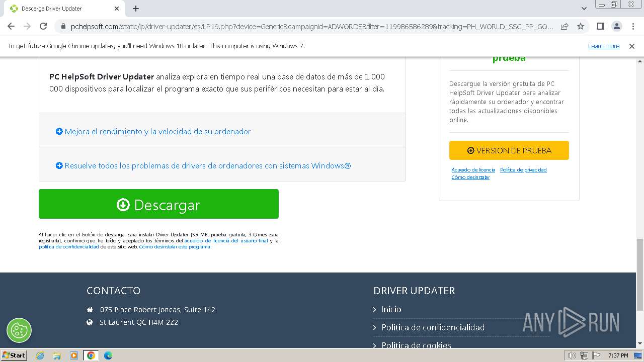Click the volume speaker tray icon
Viewport: 644px width, 362px height.
pyautogui.click(x=572, y=355)
